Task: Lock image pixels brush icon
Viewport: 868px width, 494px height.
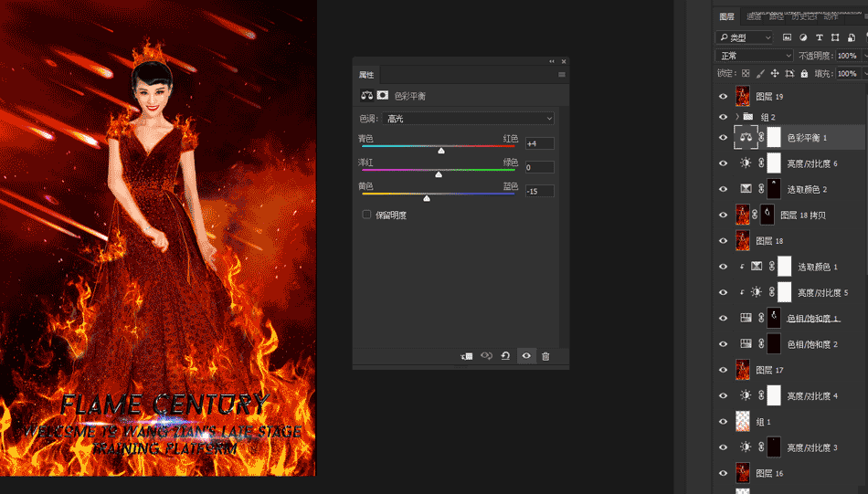Action: click(x=760, y=73)
